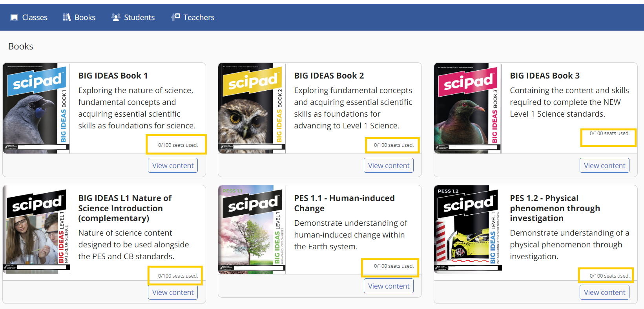Screen dimensions: 644x309
Task: View content for BIG IDEAS Book 1
Action: click(x=173, y=165)
